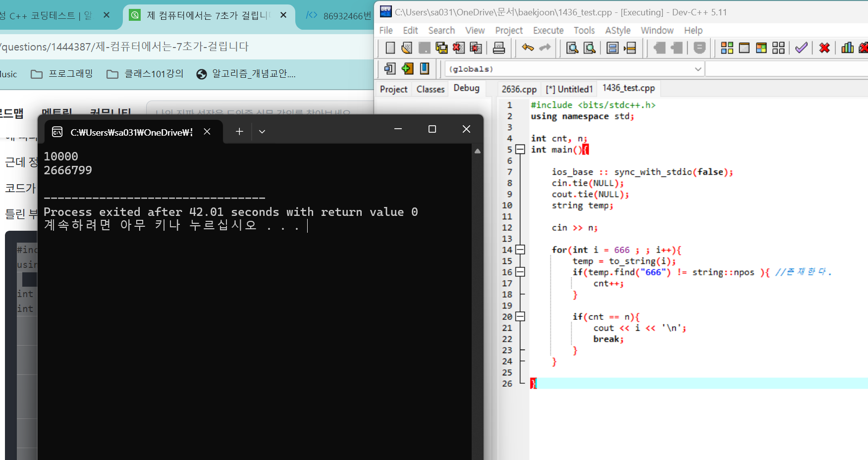The height and width of the screenshot is (460, 868).
Task: Rebuild All using the grid icon
Action: pyautogui.click(x=778, y=48)
